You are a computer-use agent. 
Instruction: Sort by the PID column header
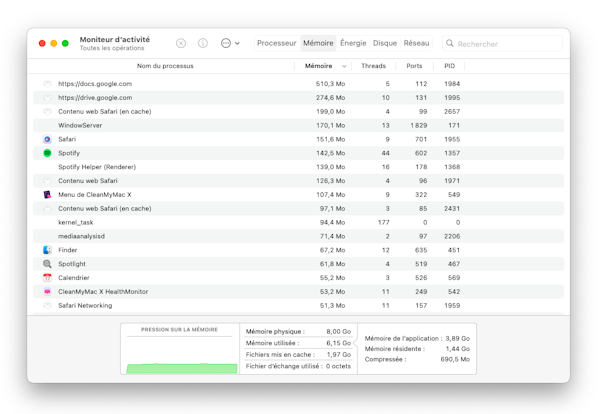point(449,66)
